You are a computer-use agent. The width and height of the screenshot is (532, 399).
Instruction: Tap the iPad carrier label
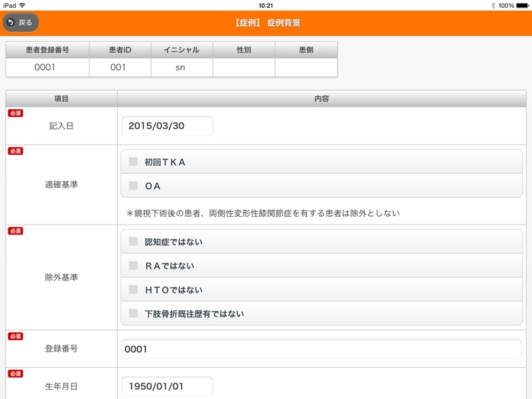[x=9, y=6]
